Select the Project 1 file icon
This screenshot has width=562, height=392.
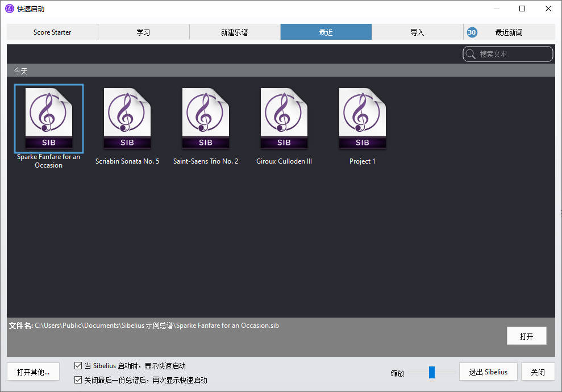[363, 118]
